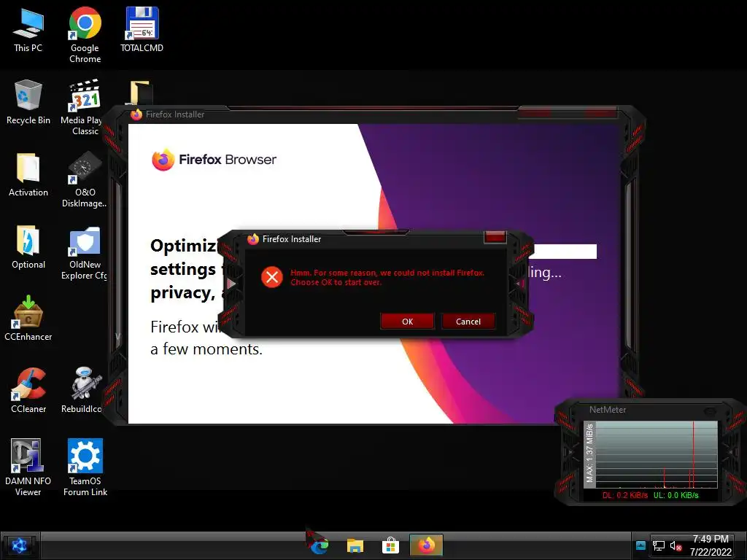Screen dimensions: 747x560
Task: Click OK to restart Firefox installation
Action: [x=407, y=322]
